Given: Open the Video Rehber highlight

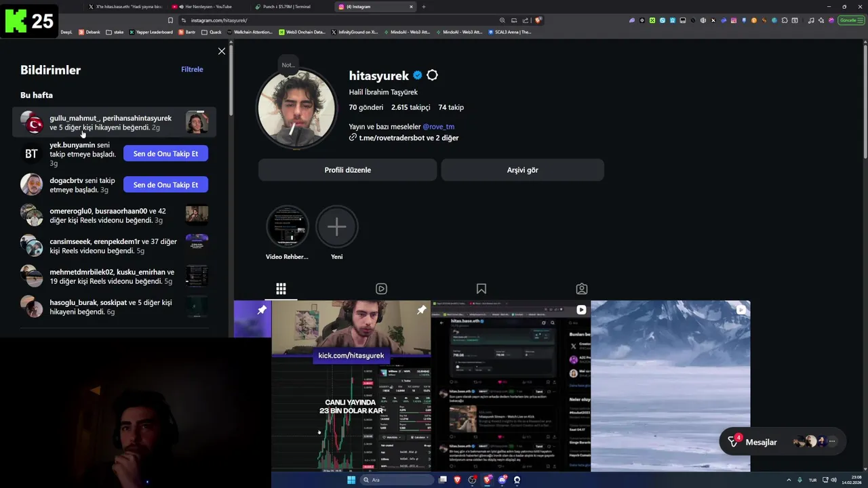Looking at the screenshot, I should pyautogui.click(x=287, y=232).
